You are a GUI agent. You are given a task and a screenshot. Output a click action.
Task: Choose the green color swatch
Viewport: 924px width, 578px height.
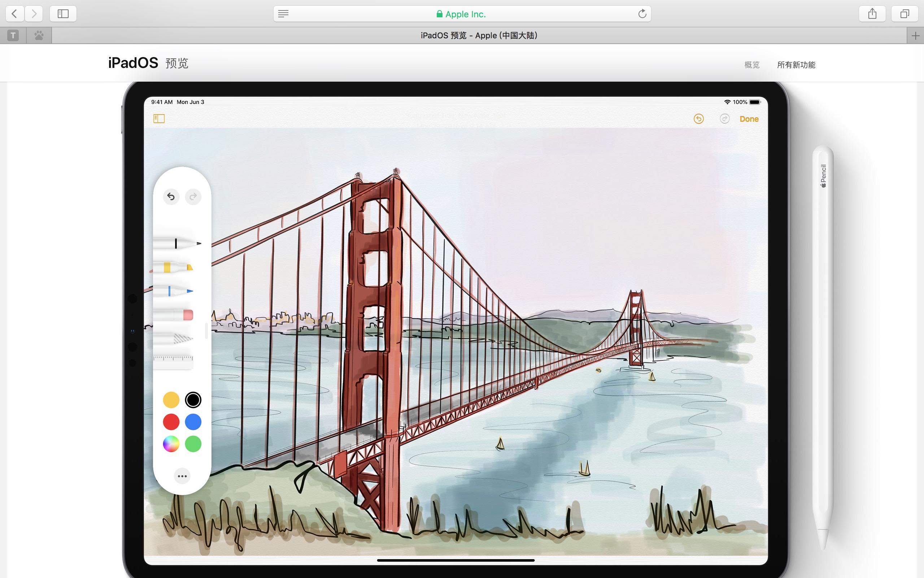pyautogui.click(x=193, y=444)
